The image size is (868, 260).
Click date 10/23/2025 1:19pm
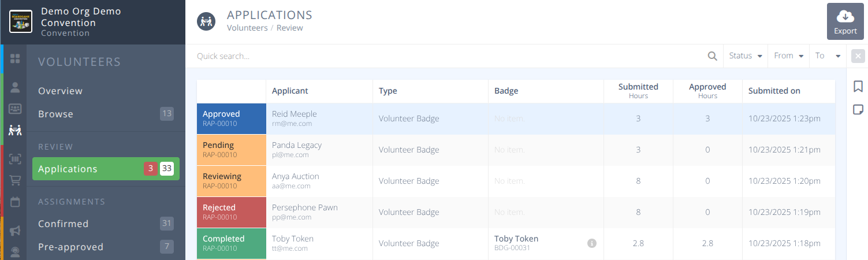(x=784, y=212)
